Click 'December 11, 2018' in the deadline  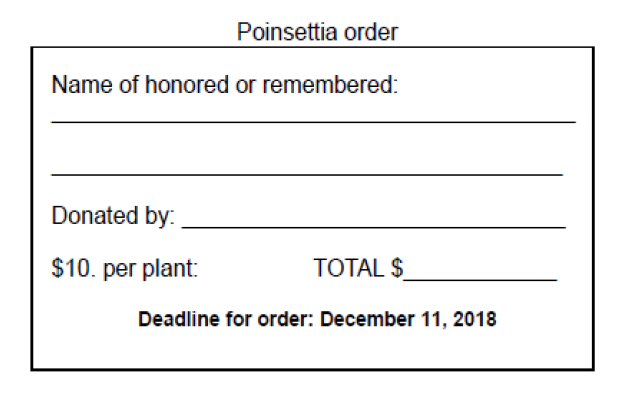click(x=408, y=319)
